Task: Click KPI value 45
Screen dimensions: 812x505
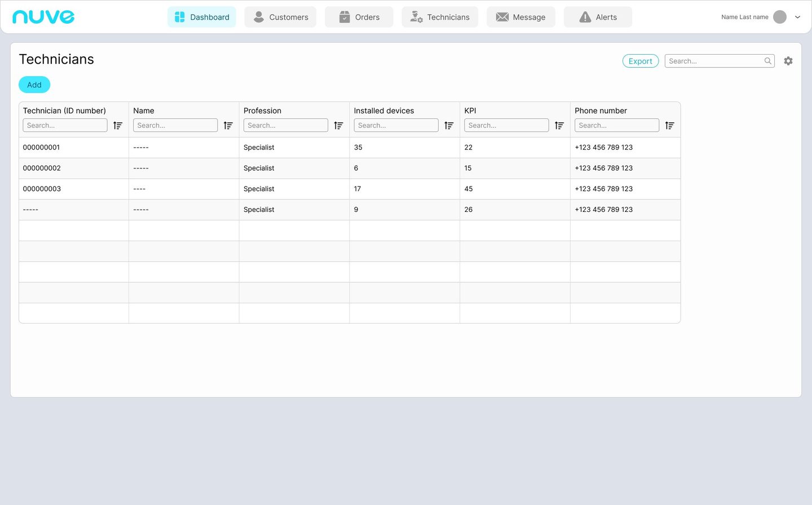Action: pyautogui.click(x=469, y=189)
